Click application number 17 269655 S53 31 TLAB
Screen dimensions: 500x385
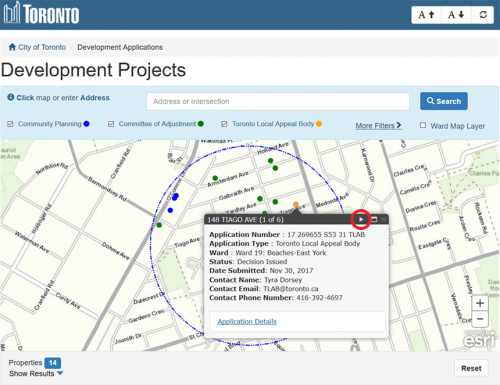326,234
